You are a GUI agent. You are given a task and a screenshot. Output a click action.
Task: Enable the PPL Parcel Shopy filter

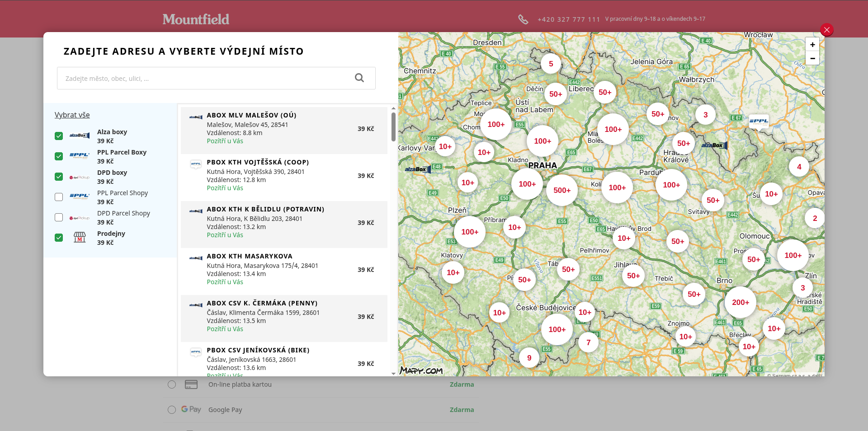tap(59, 197)
